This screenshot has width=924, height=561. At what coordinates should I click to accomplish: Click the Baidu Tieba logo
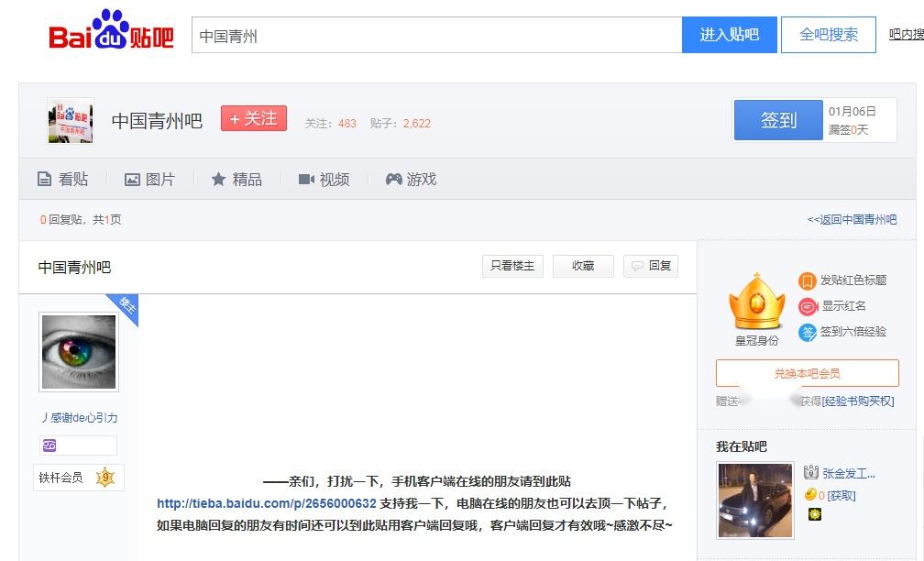click(110, 35)
